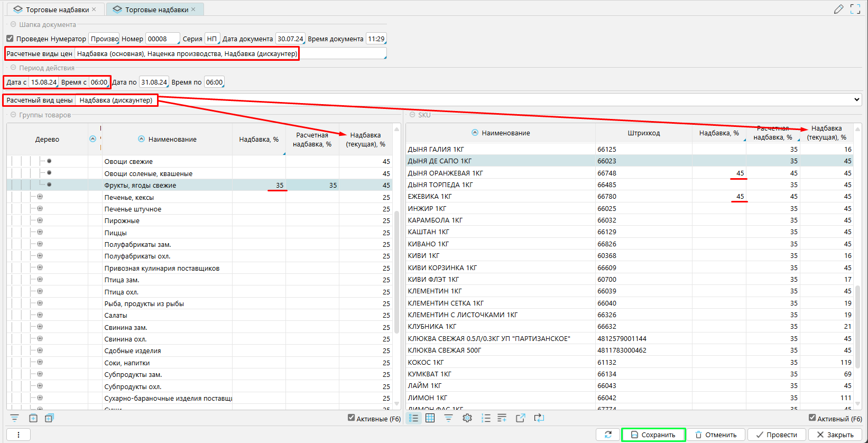Viewport: 868px width, 443px height.
Task: Click the filter icon under the groups tree
Action: point(14,418)
